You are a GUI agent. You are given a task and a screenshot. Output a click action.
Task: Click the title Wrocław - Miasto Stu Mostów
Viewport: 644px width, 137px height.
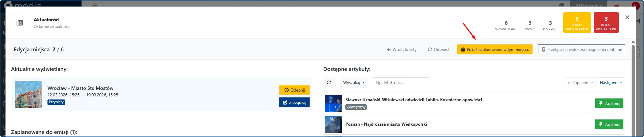point(80,88)
